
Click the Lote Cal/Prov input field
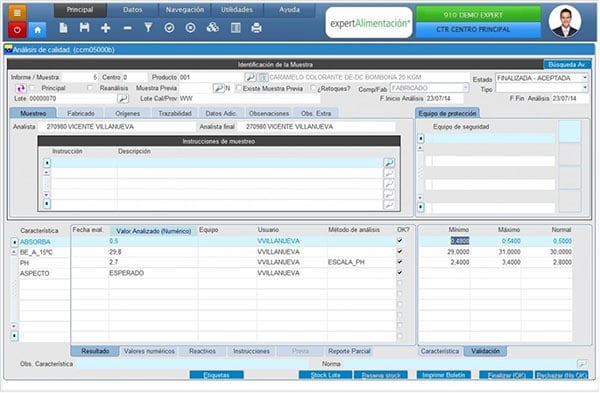click(249, 99)
